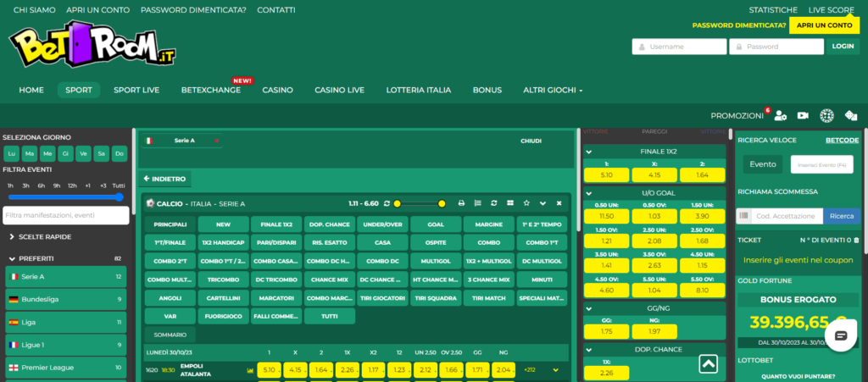This screenshot has height=382, width=868.
Task: Select the Gi day filter
Action: click(65, 153)
